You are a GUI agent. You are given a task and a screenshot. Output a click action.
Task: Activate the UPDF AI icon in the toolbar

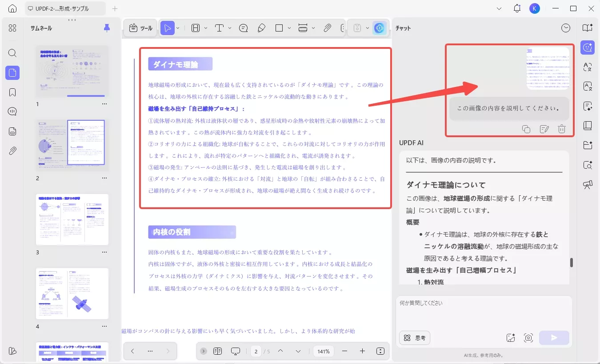tap(379, 28)
